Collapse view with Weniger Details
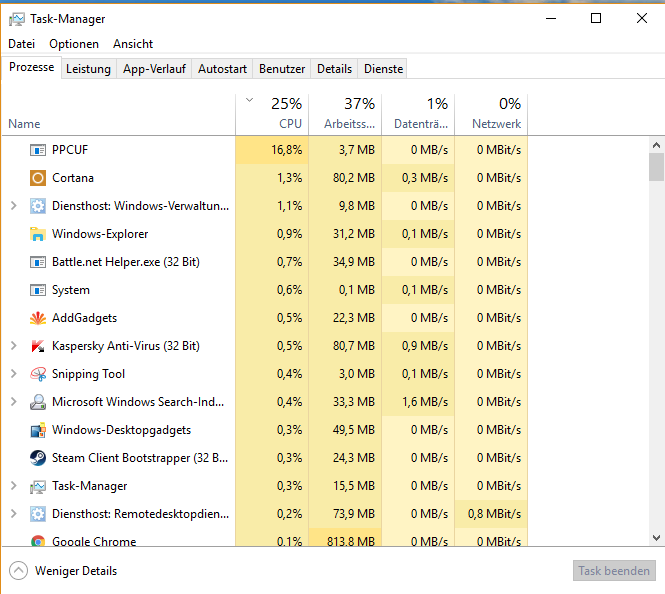This screenshot has height=594, width=665. pos(63,571)
